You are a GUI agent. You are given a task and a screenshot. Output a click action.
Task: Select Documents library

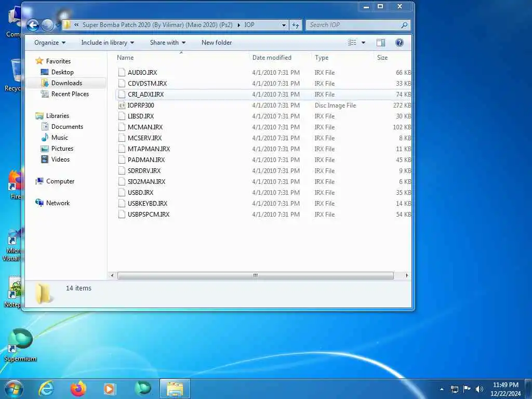67,127
